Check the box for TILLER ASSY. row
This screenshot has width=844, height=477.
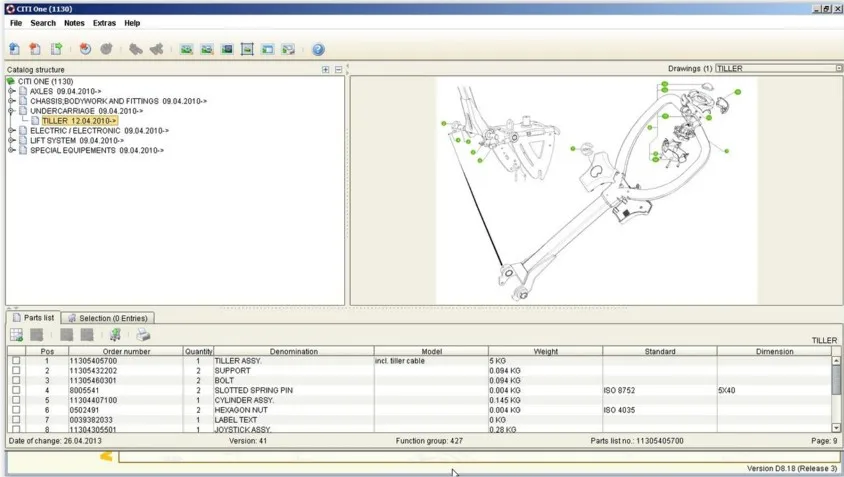pyautogui.click(x=16, y=361)
